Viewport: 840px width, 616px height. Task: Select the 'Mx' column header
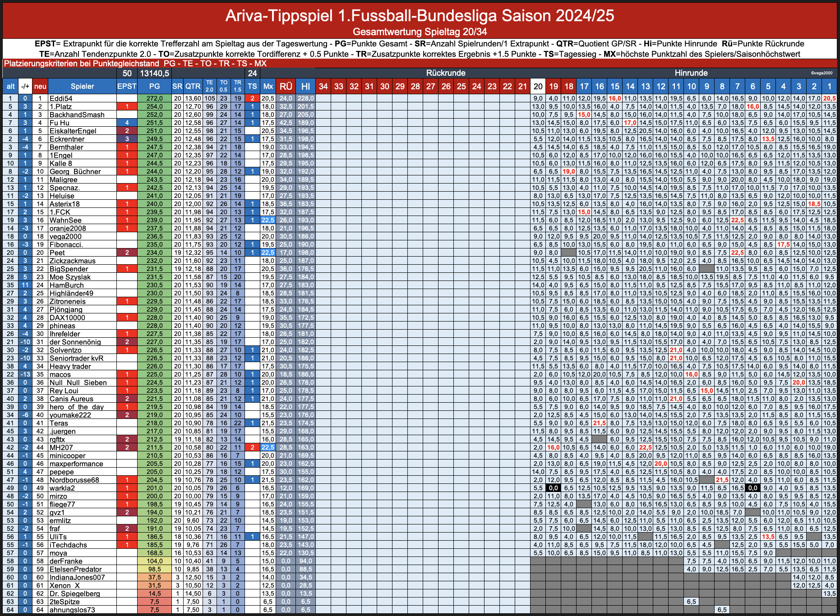point(268,86)
